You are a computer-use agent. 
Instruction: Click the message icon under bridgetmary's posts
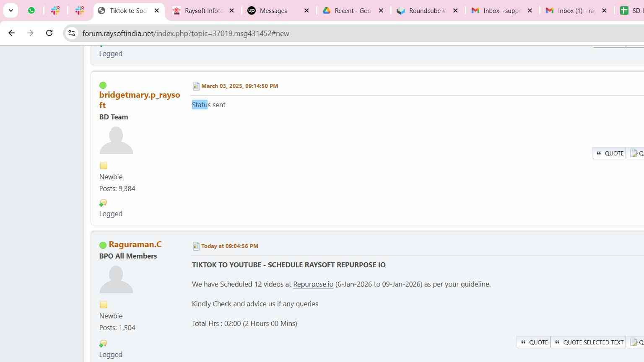(103, 203)
